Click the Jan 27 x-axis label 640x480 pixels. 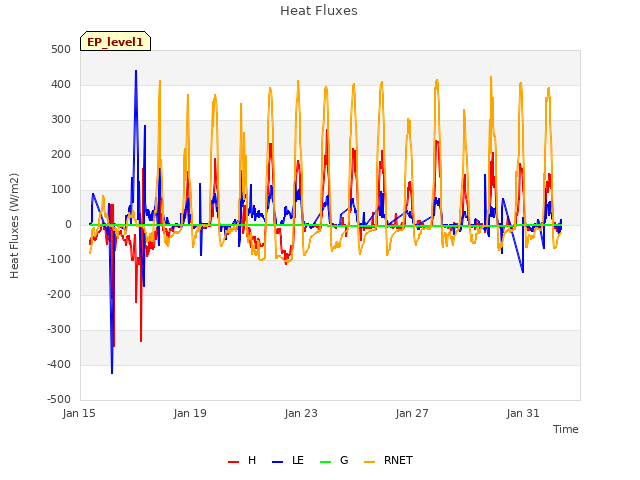pos(412,413)
